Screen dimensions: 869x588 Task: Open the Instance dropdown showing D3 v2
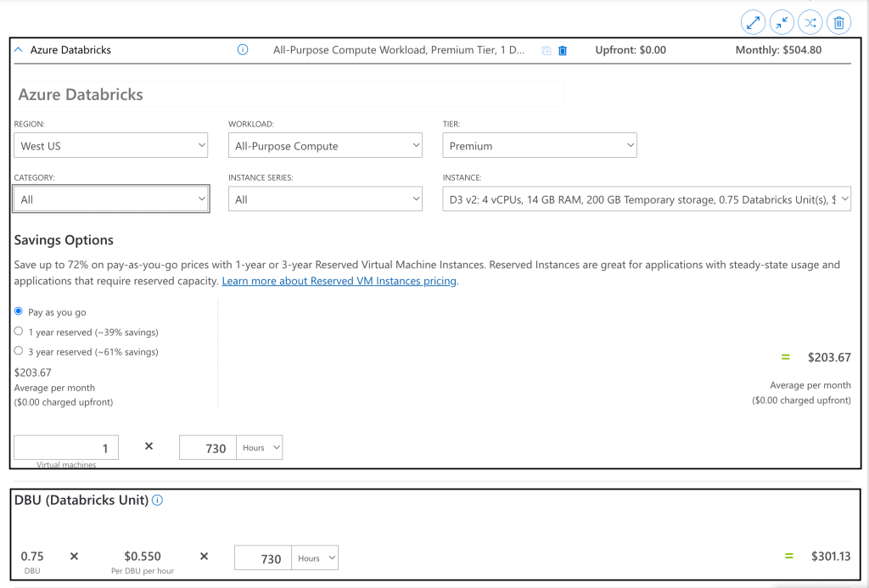(x=646, y=199)
